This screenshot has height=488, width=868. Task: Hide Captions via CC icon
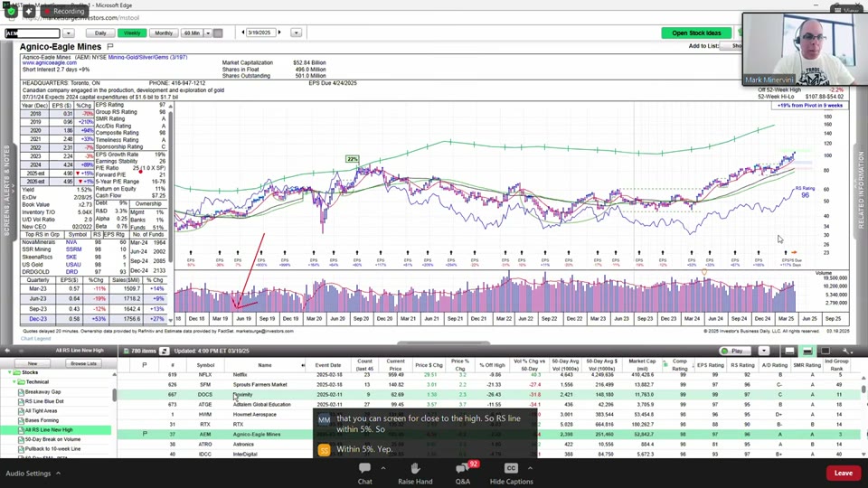511,474
